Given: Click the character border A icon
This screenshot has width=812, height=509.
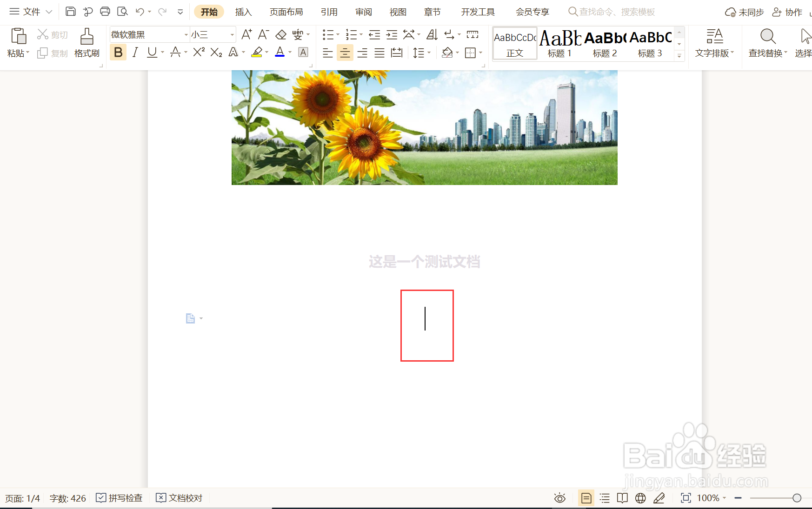Looking at the screenshot, I should coord(303,53).
